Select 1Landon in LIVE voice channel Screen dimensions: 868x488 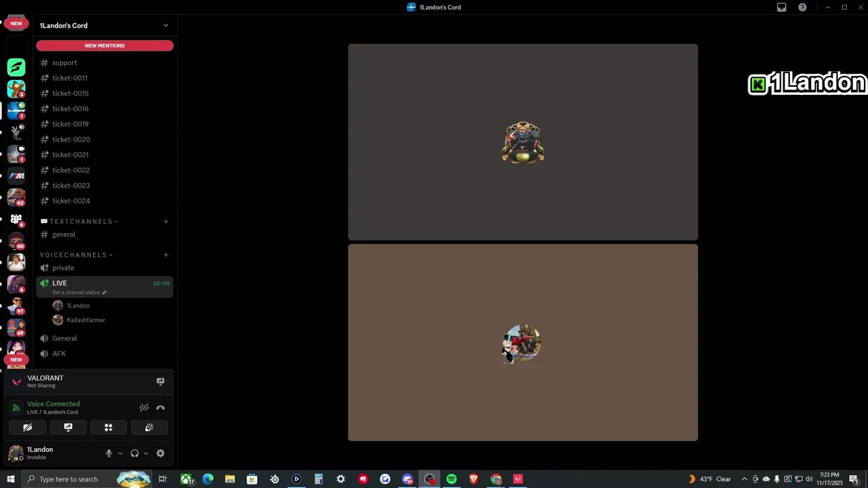click(111, 306)
